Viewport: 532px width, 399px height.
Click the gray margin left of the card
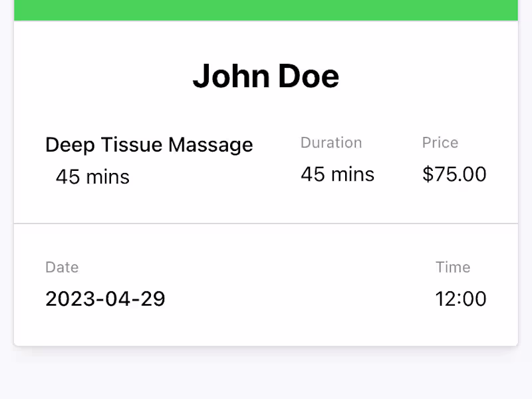(6, 199)
